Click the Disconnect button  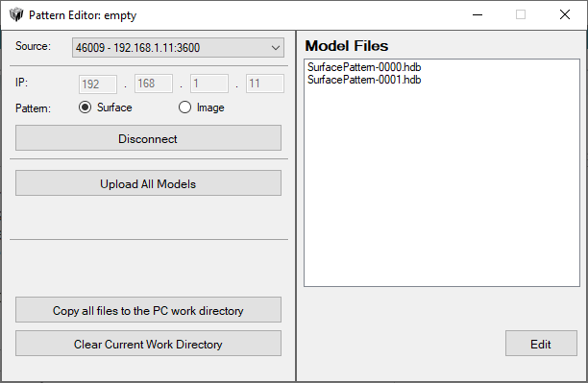(148, 138)
